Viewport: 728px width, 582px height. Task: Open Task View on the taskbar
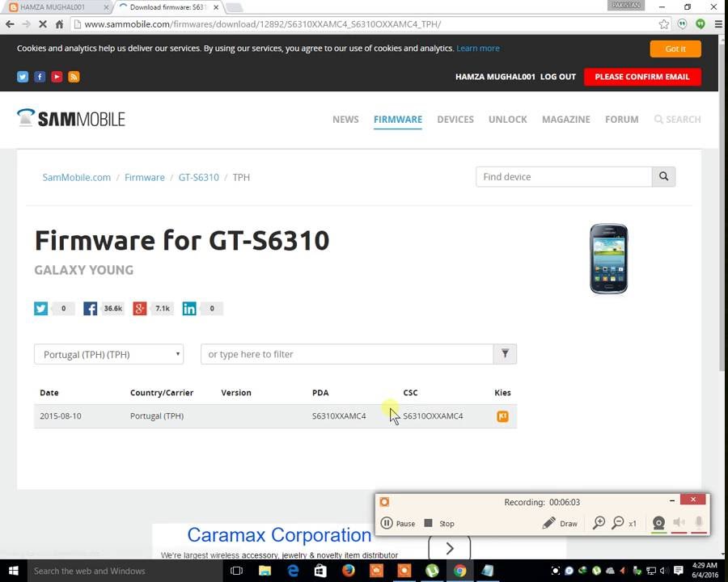[236, 571]
